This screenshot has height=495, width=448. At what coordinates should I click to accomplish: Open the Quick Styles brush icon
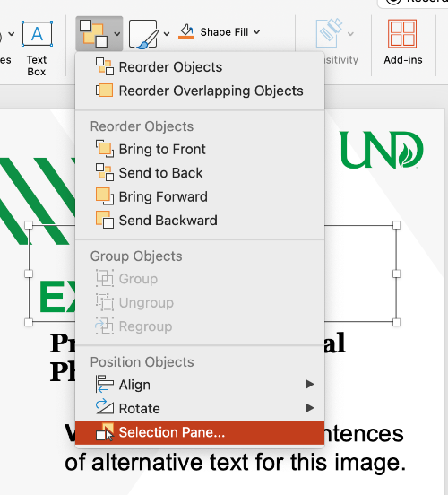point(143,34)
